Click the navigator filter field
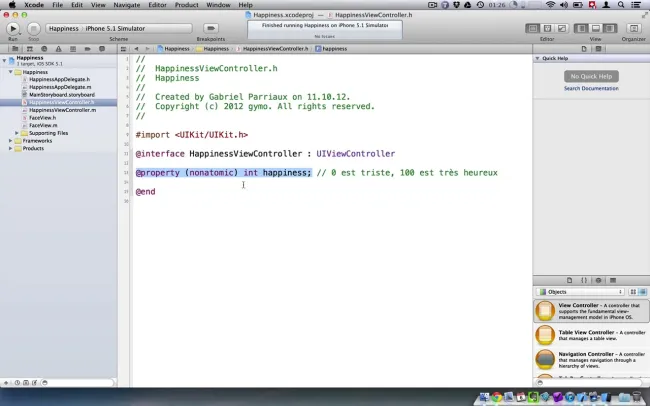This screenshot has width=650, height=406. click(77, 382)
